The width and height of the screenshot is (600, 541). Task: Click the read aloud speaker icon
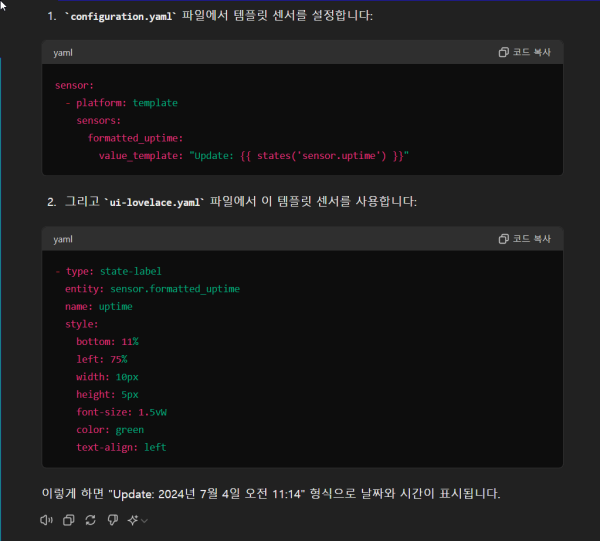pyautogui.click(x=46, y=520)
